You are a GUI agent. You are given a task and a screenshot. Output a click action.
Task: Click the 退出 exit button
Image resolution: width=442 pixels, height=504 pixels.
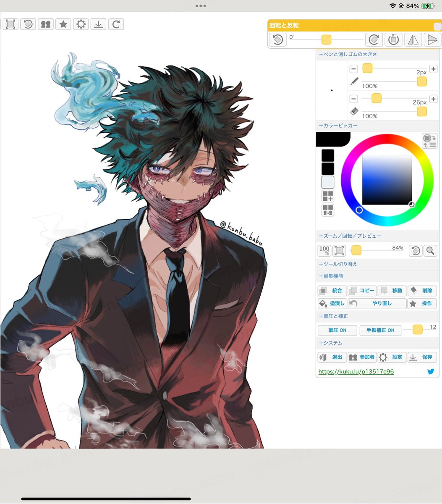pos(332,357)
